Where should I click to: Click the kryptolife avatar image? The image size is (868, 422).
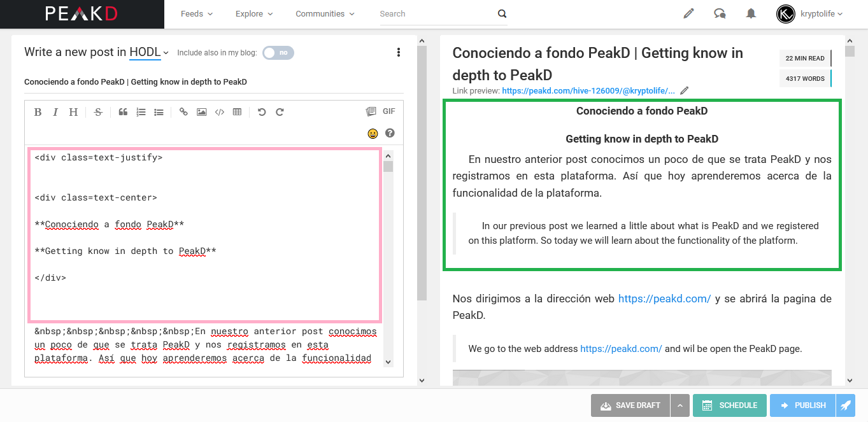pos(786,13)
